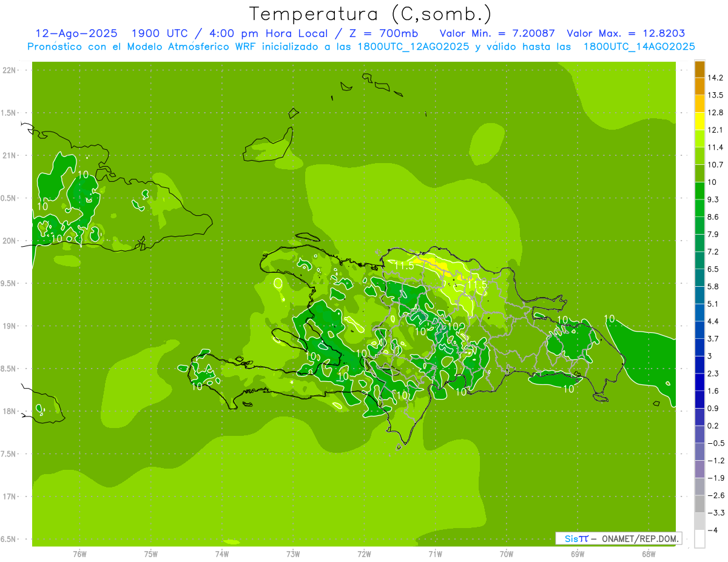The image size is (728, 562).
Task: Pick the brown-orange swatch above 14.2
Action: [x=699, y=69]
